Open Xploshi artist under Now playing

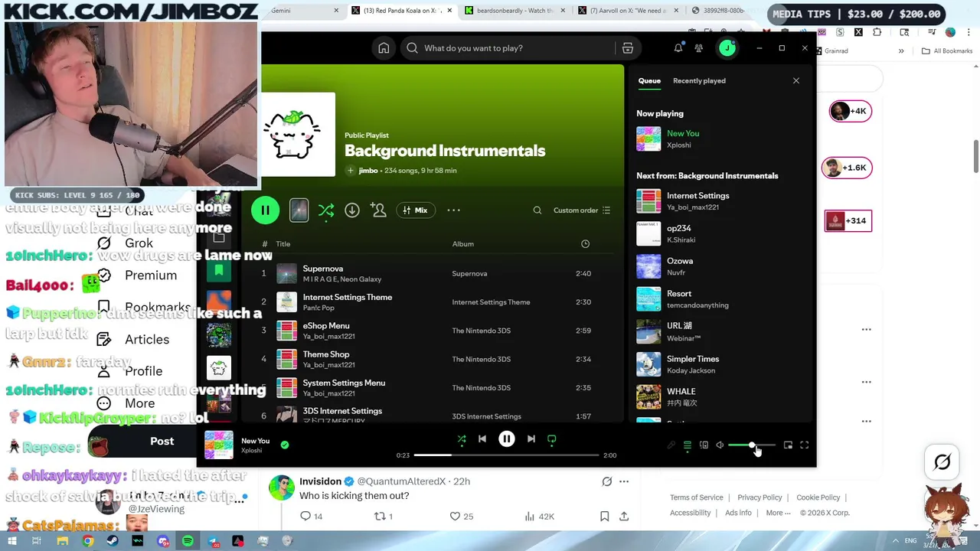678,145
